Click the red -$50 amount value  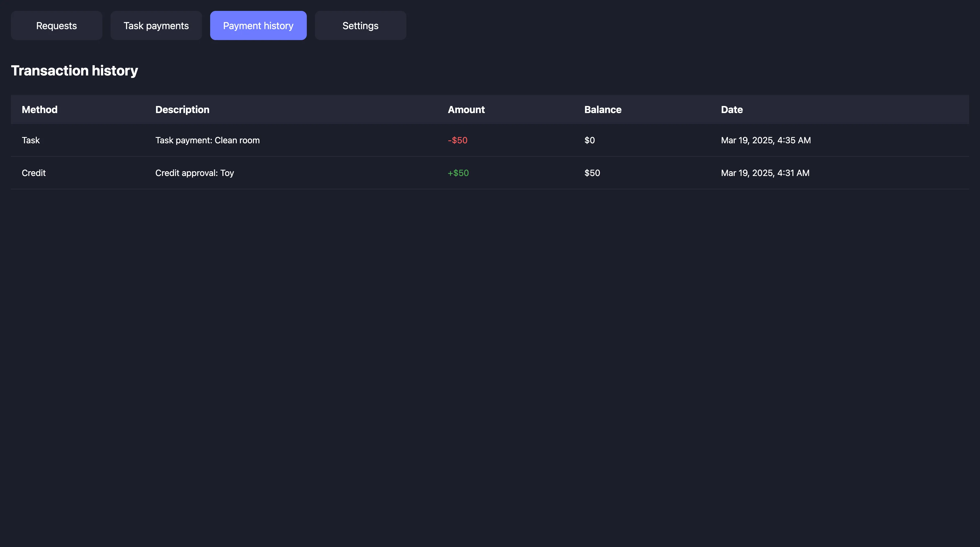click(x=457, y=140)
